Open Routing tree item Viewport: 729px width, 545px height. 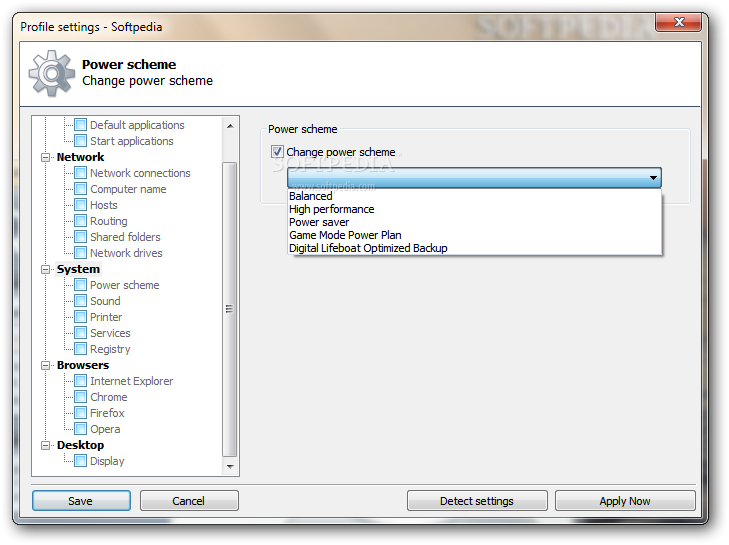tap(109, 221)
